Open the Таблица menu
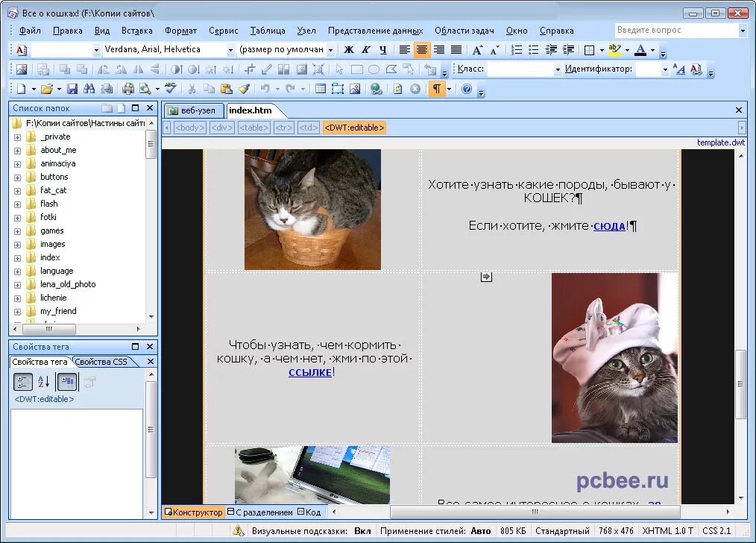The image size is (756, 543). pyautogui.click(x=268, y=31)
